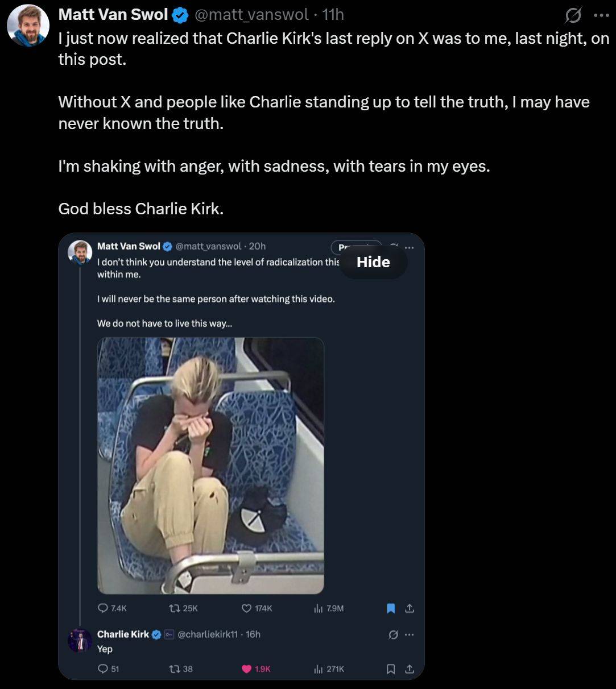Viewport: 616px width, 689px height.
Task: Click the 7.4K replies comment icon
Action: (x=103, y=608)
